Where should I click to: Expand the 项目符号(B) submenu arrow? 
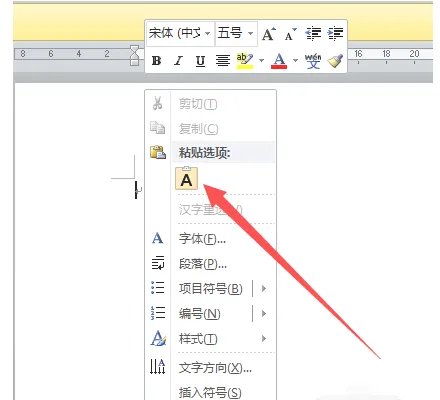264,288
